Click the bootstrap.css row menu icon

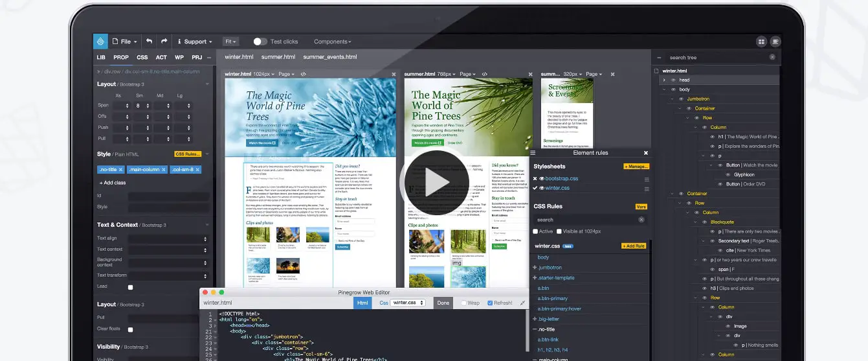pos(646,178)
